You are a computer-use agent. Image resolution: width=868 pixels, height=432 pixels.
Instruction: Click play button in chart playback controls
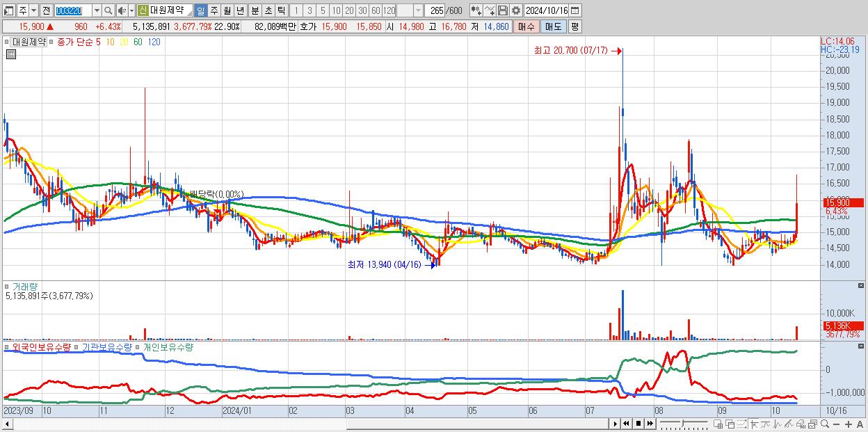616,424
